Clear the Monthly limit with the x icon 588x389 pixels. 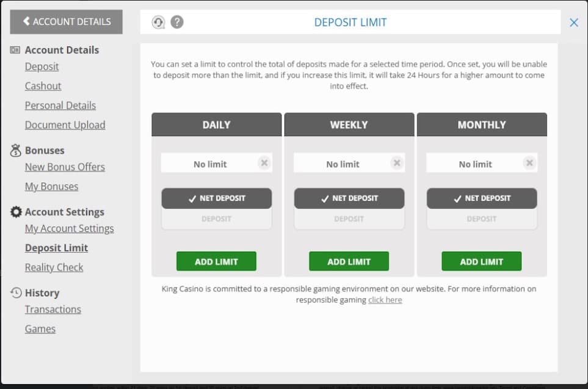(x=529, y=163)
